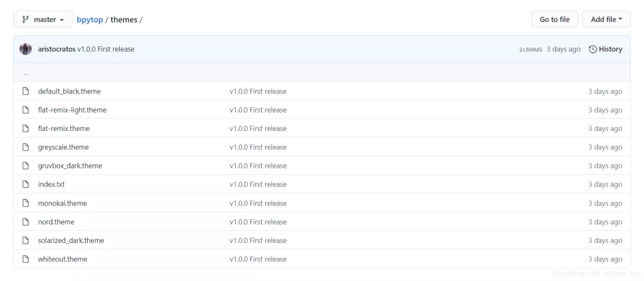This screenshot has width=644, height=281.
Task: Click file icon beside monokai.theme
Action: 26,203
